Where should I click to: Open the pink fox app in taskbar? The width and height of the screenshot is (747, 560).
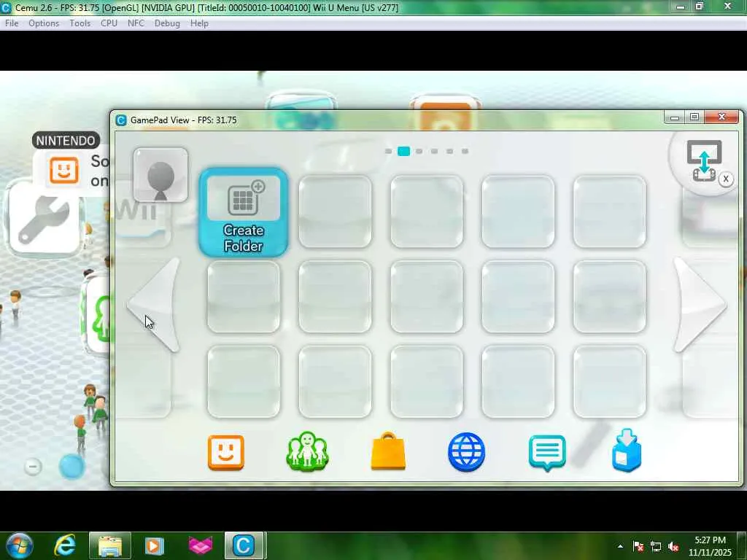pos(200,545)
